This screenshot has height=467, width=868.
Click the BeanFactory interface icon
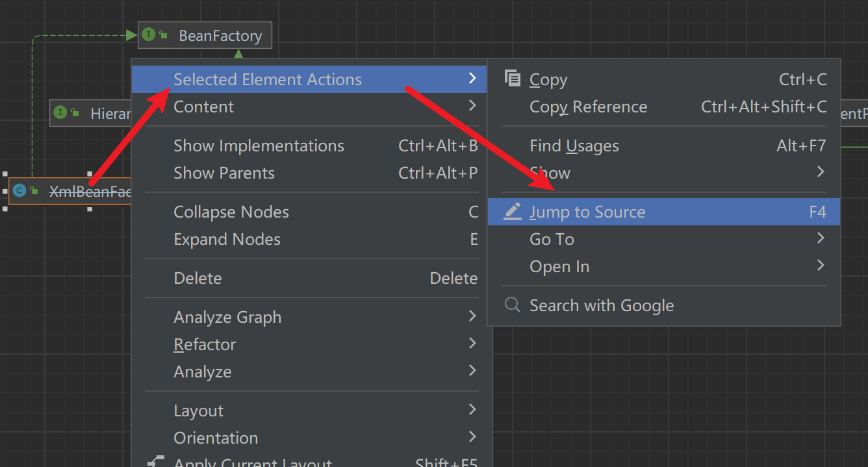(x=149, y=34)
